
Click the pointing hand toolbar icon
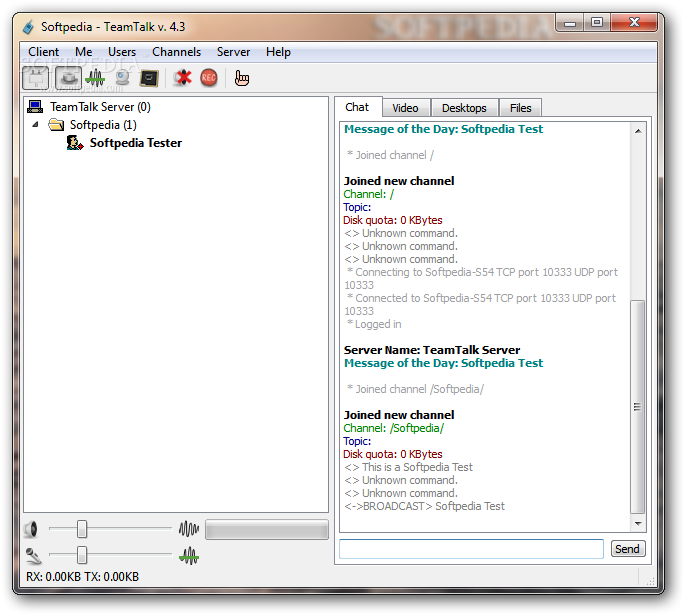242,79
